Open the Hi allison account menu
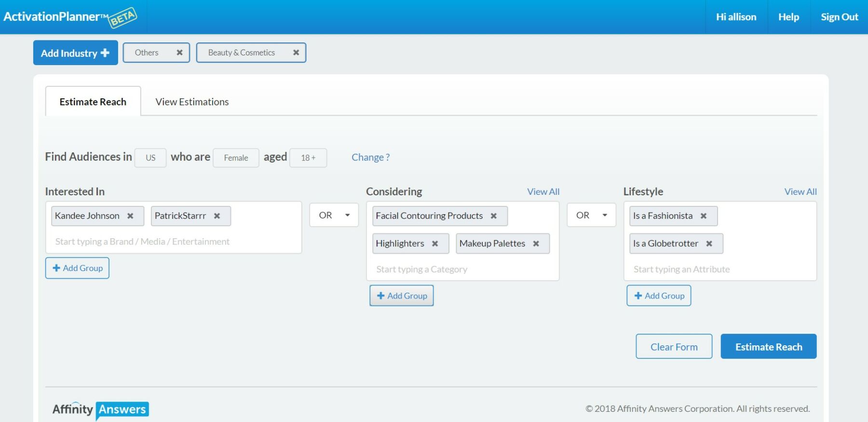 coord(736,17)
